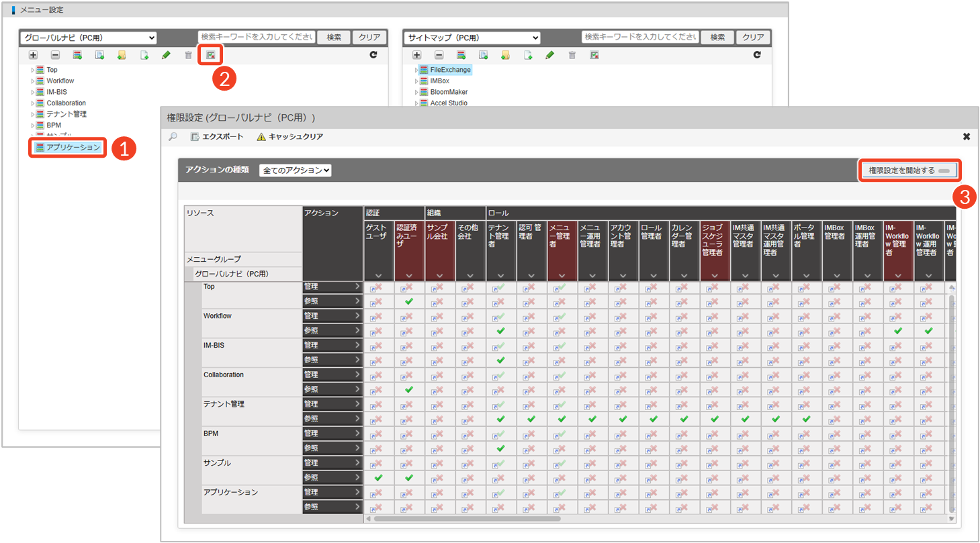Click the permission settings icon in Global Navi toolbar

coord(210,55)
